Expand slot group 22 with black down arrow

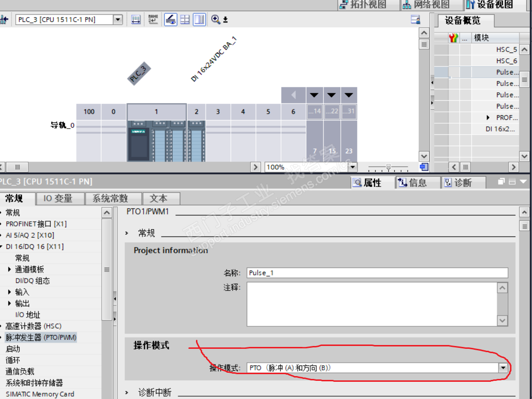pyautogui.click(x=331, y=95)
